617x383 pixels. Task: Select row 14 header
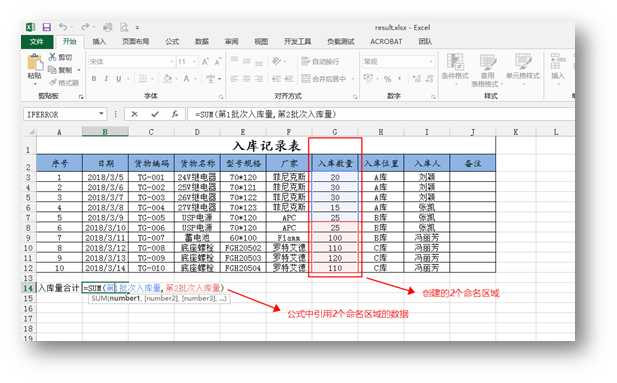click(29, 288)
